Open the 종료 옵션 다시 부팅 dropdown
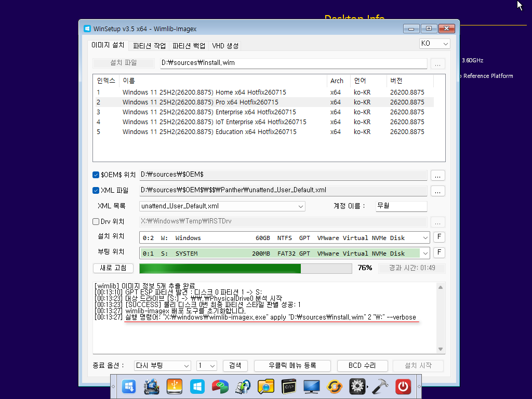 click(162, 366)
